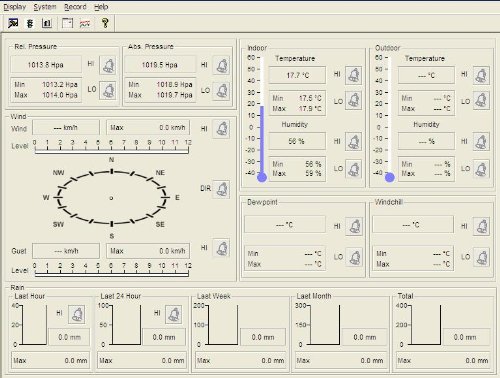Click outdoor temperature LO alarm bell

click(481, 100)
